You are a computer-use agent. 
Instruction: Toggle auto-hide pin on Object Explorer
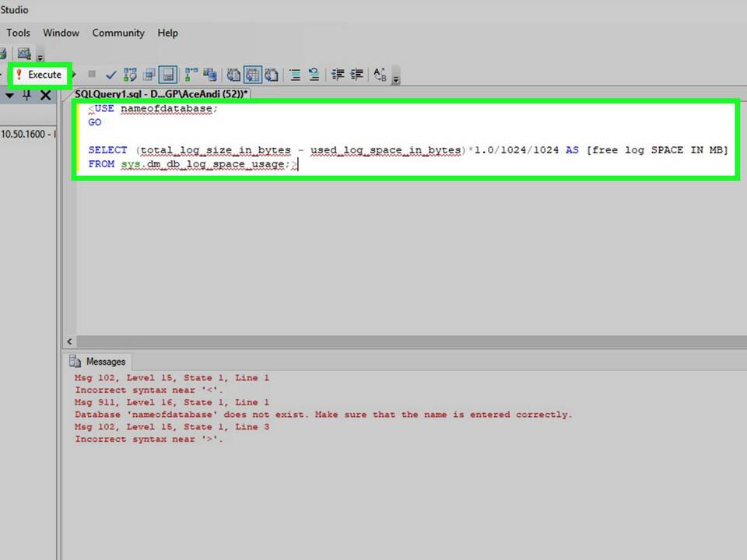26,95
